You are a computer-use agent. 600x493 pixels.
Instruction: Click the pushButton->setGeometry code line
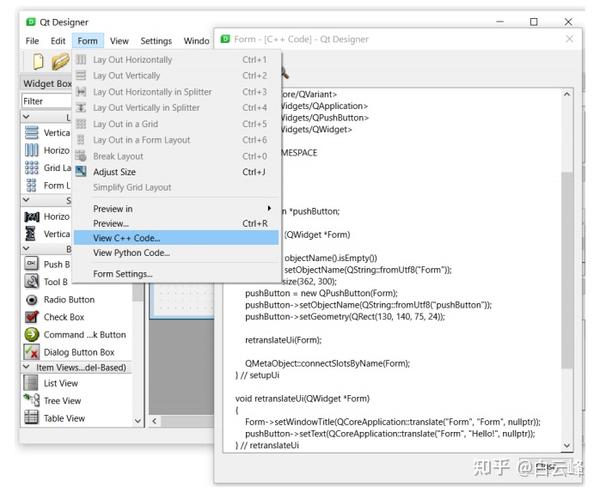pyautogui.click(x=345, y=317)
